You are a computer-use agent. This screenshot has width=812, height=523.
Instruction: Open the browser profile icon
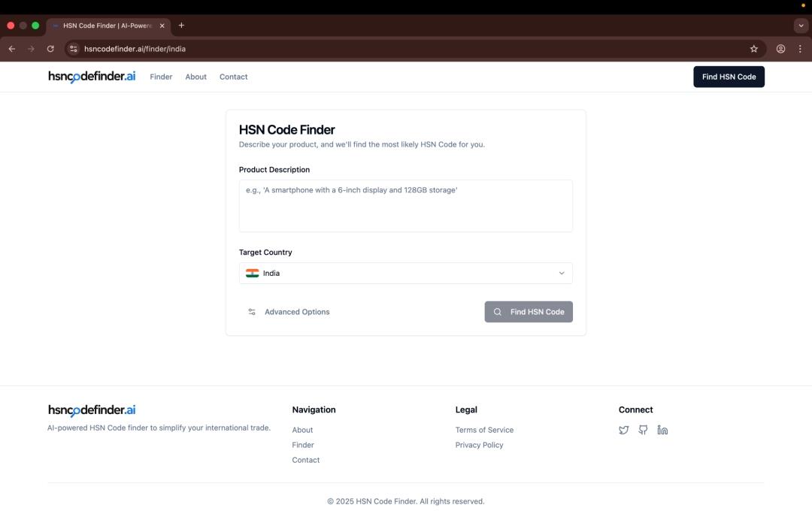click(780, 49)
